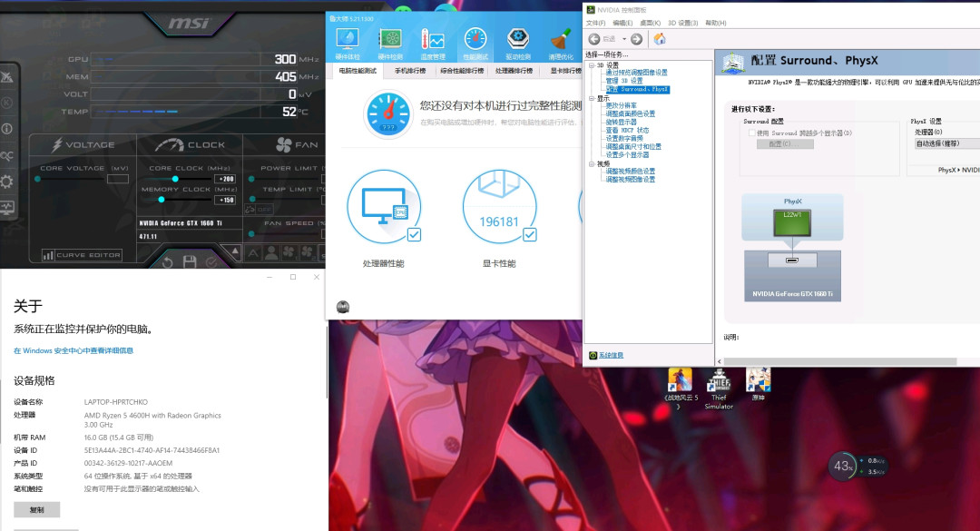Open 驱动检测 driver detection icon

pos(517,44)
